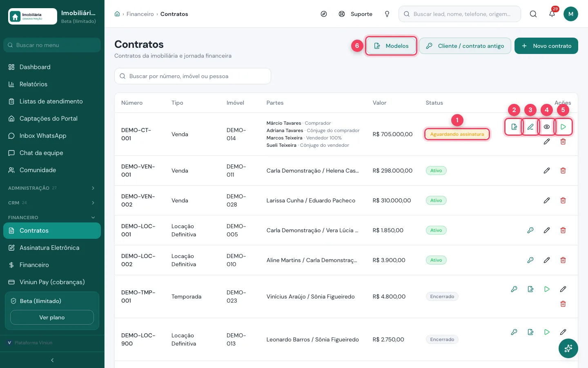Click the compass icon in the top bar
Viewport: 588px width, 368px height.
pyautogui.click(x=324, y=14)
